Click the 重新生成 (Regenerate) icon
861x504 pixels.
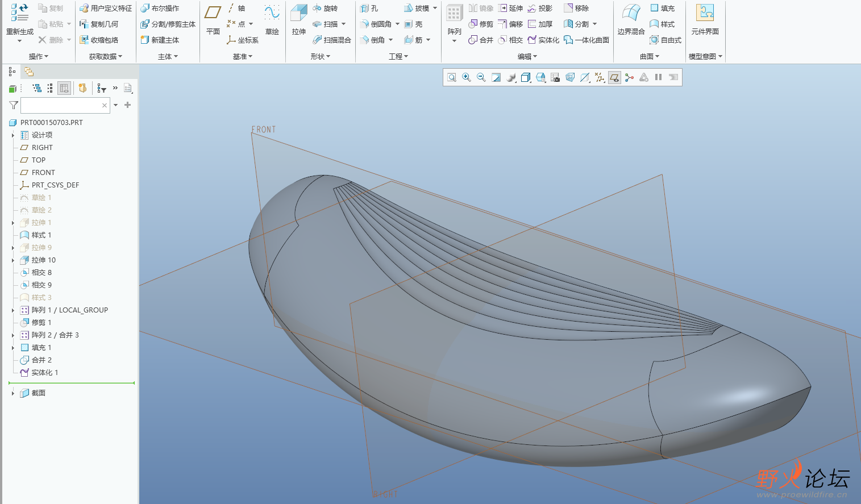(20, 13)
